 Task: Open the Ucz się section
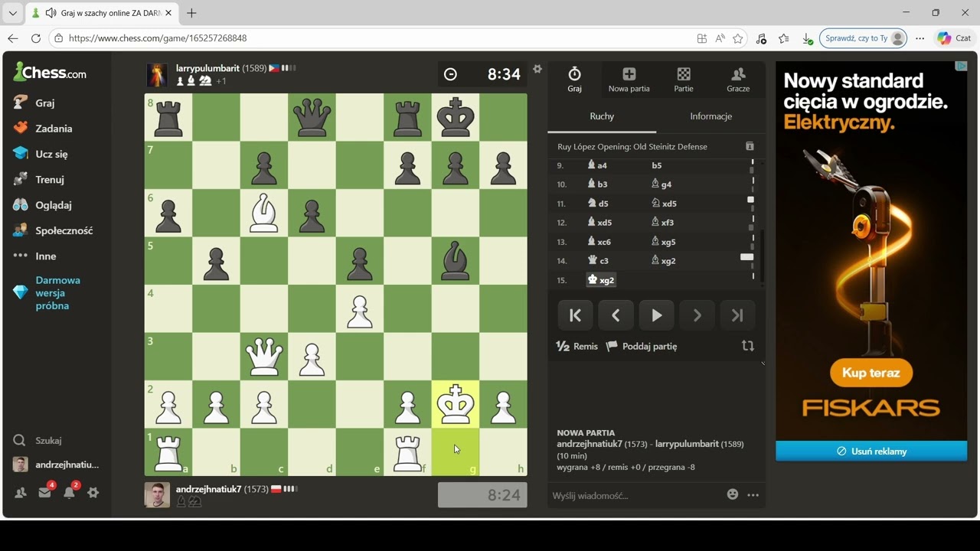[x=41, y=154]
